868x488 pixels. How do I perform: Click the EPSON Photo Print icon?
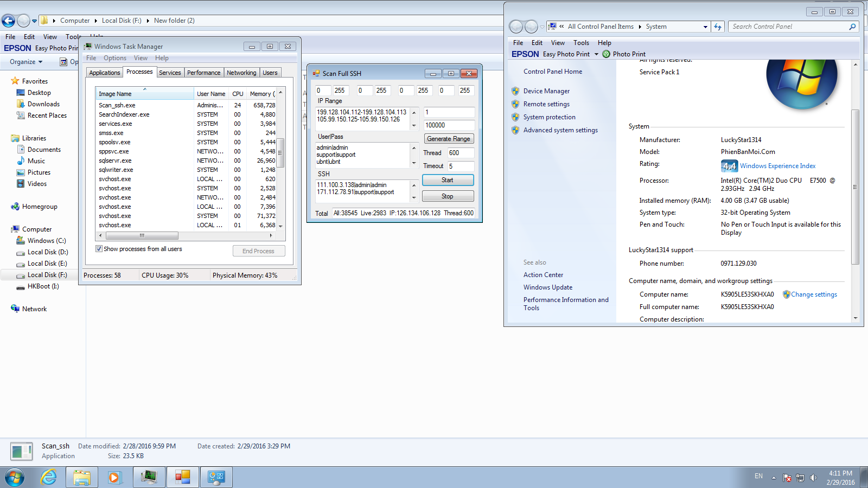pos(606,54)
